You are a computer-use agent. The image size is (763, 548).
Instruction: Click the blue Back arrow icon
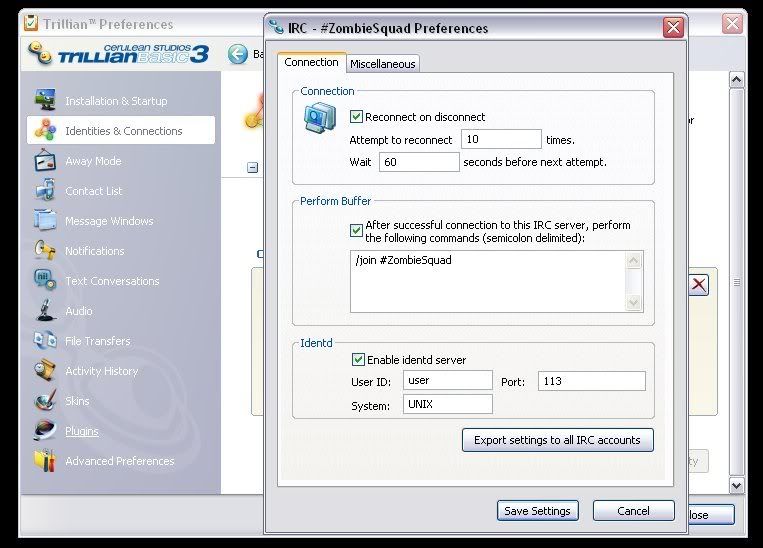click(238, 54)
